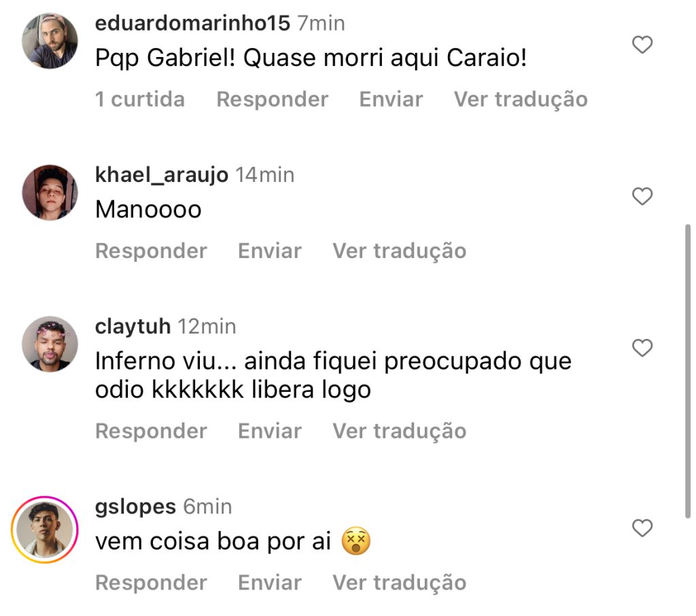Click the gslopes username

click(x=135, y=507)
